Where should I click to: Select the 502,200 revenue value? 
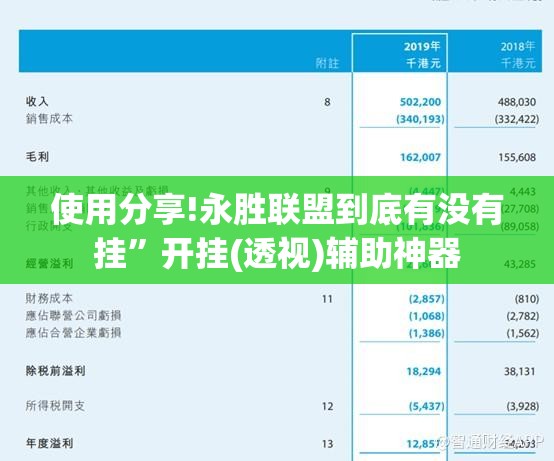(x=420, y=102)
